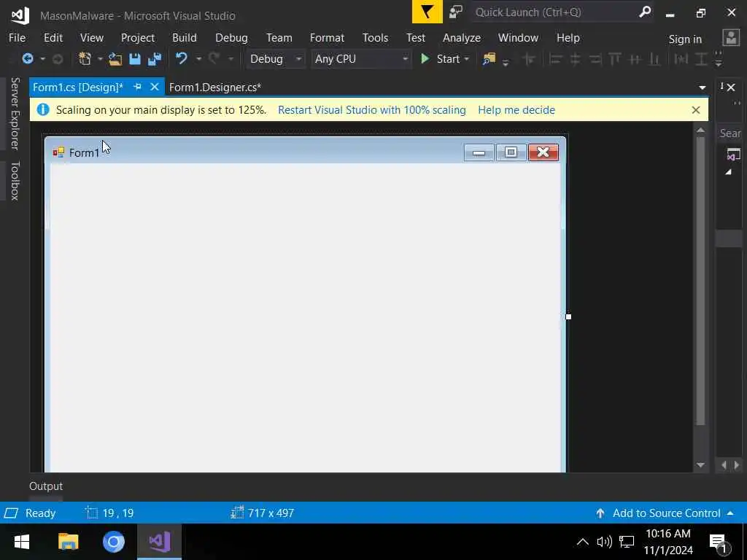Open the Project menu

138,38
